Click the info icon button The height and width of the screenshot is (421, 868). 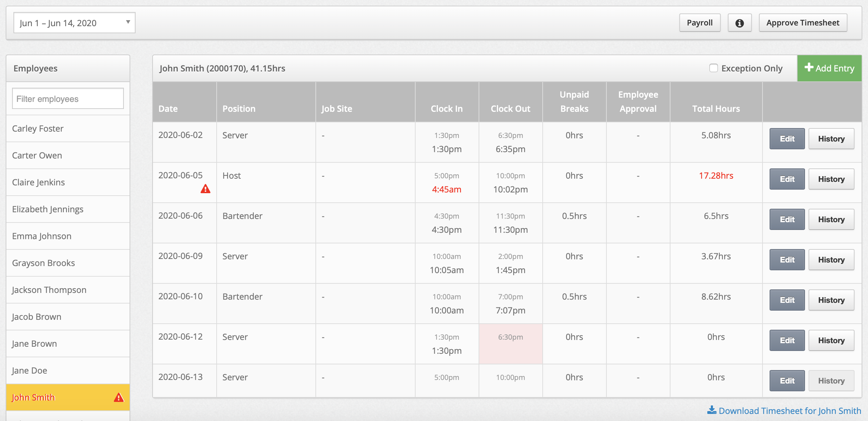coord(739,23)
